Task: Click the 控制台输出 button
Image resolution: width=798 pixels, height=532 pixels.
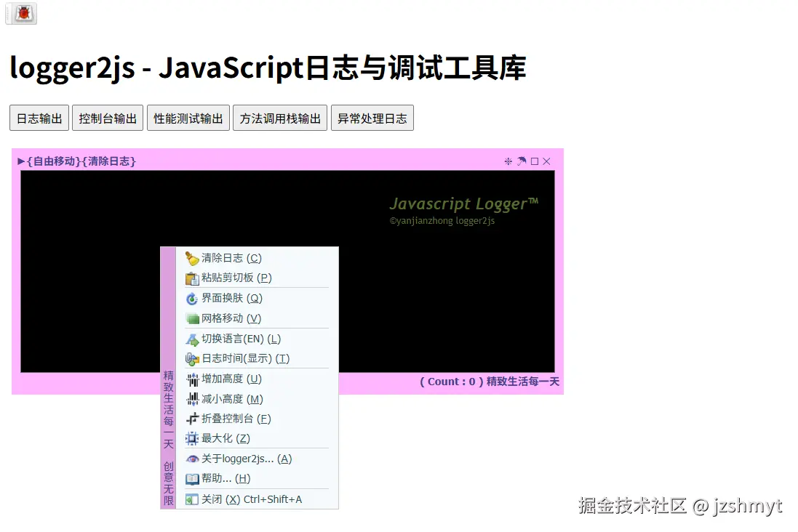Action: tap(108, 118)
